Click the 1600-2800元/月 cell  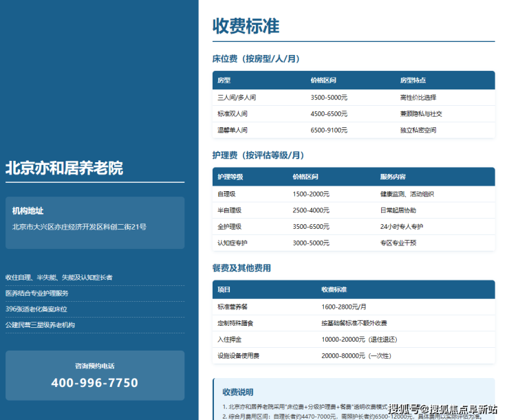[x=344, y=307]
